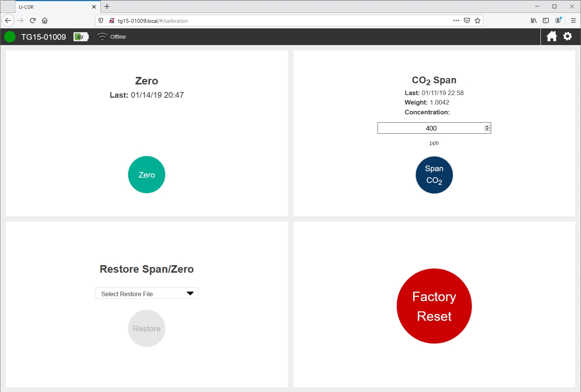Click the greyed-out Restore button
The image size is (581, 392).
[x=147, y=328]
